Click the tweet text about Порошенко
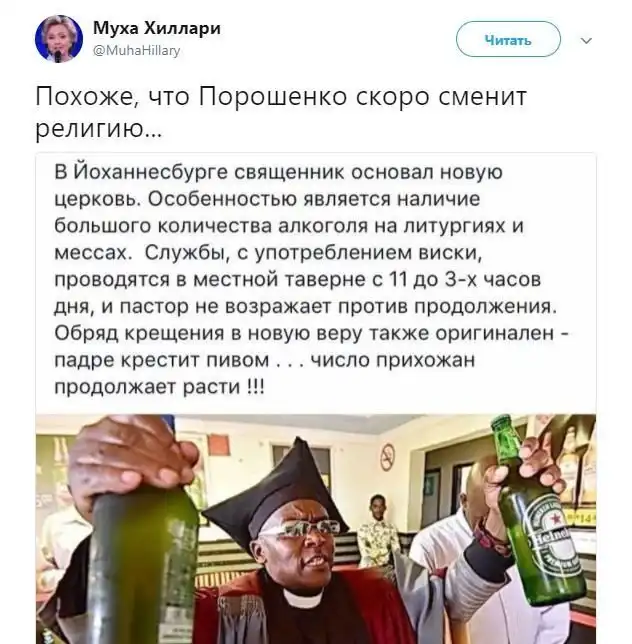This screenshot has width=632, height=644. [x=281, y=112]
